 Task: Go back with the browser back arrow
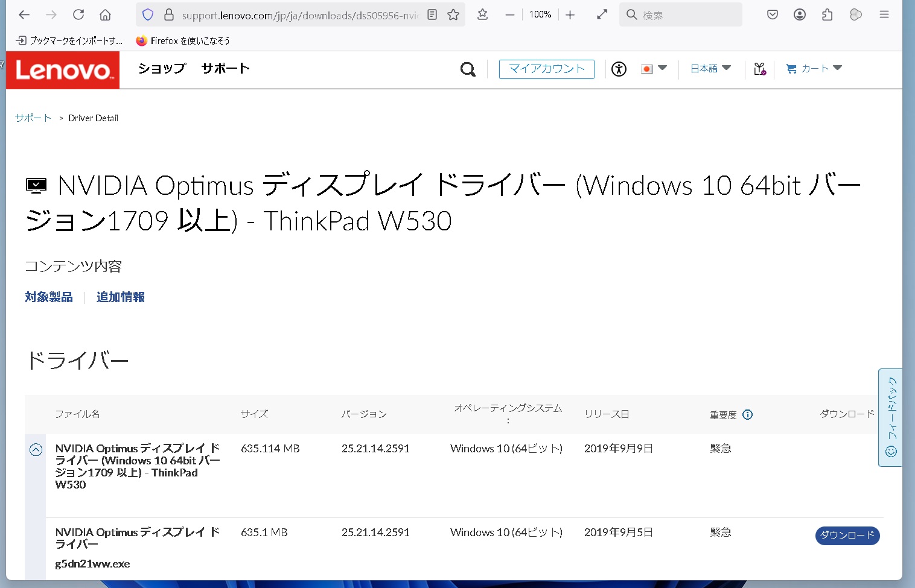24,14
